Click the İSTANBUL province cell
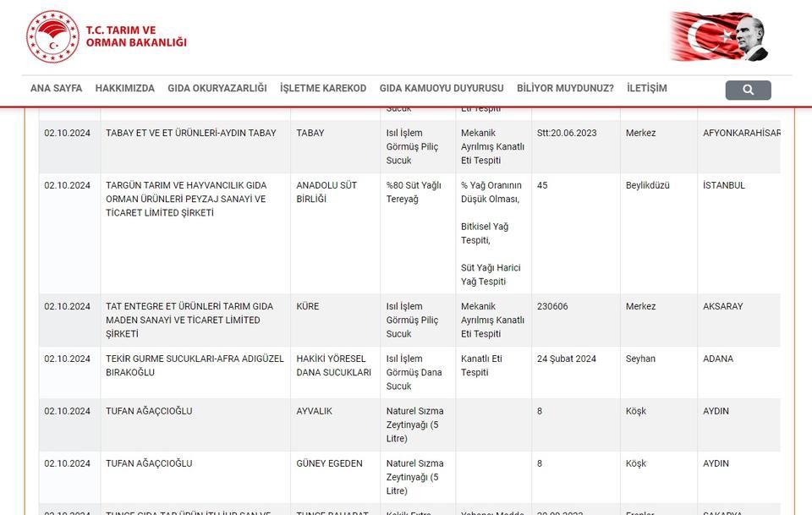The image size is (812, 515). (x=724, y=185)
